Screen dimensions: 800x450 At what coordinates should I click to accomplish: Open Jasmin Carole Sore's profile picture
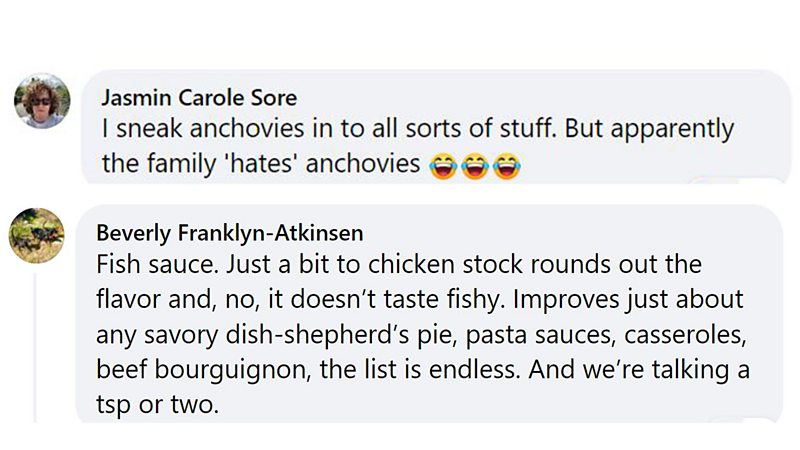click(x=41, y=101)
